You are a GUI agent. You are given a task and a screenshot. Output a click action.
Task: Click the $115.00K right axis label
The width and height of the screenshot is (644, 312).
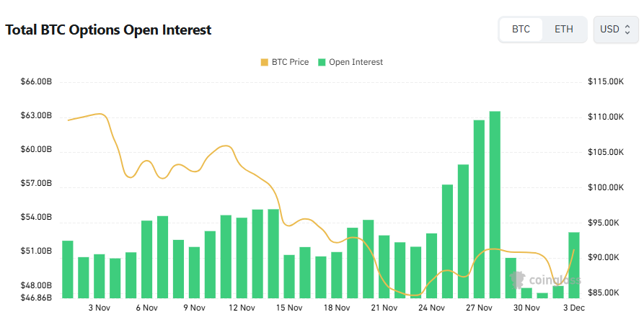(x=606, y=82)
